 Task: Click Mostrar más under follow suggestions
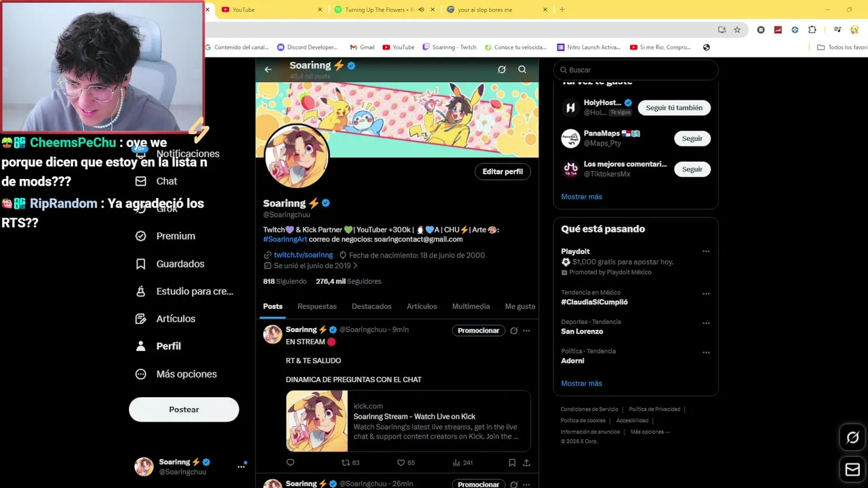pos(581,197)
